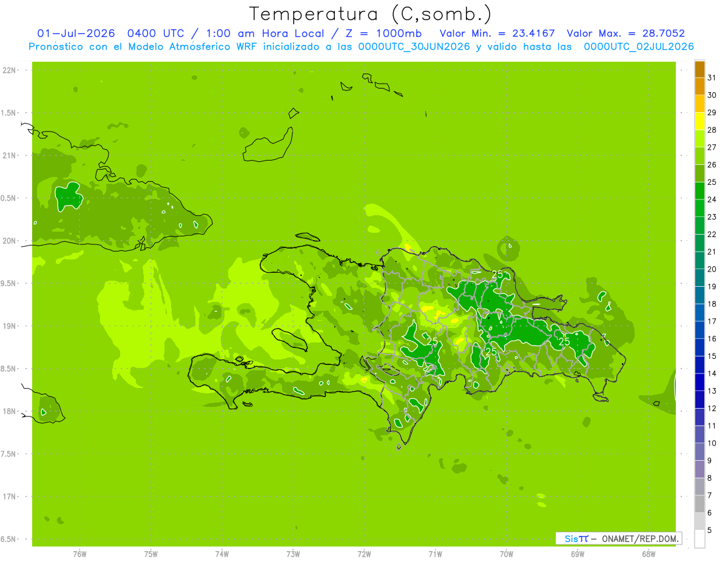Click the "69W" longitude label
Screen dimensions: 728x562
tap(578, 554)
